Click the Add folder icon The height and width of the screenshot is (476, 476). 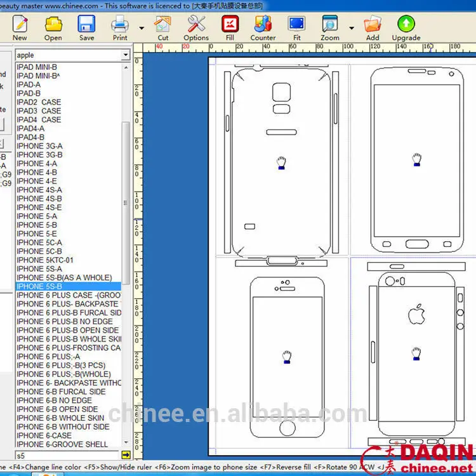[x=373, y=25]
